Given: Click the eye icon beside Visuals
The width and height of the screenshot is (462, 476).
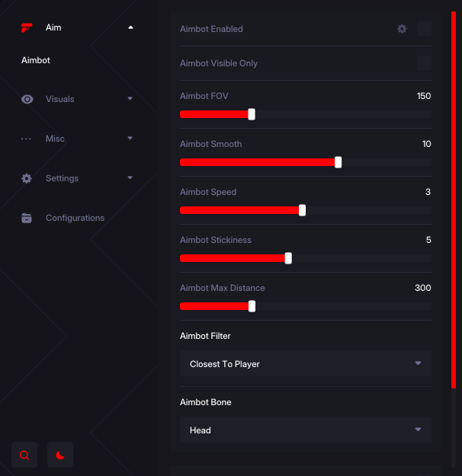Looking at the screenshot, I should [27, 99].
